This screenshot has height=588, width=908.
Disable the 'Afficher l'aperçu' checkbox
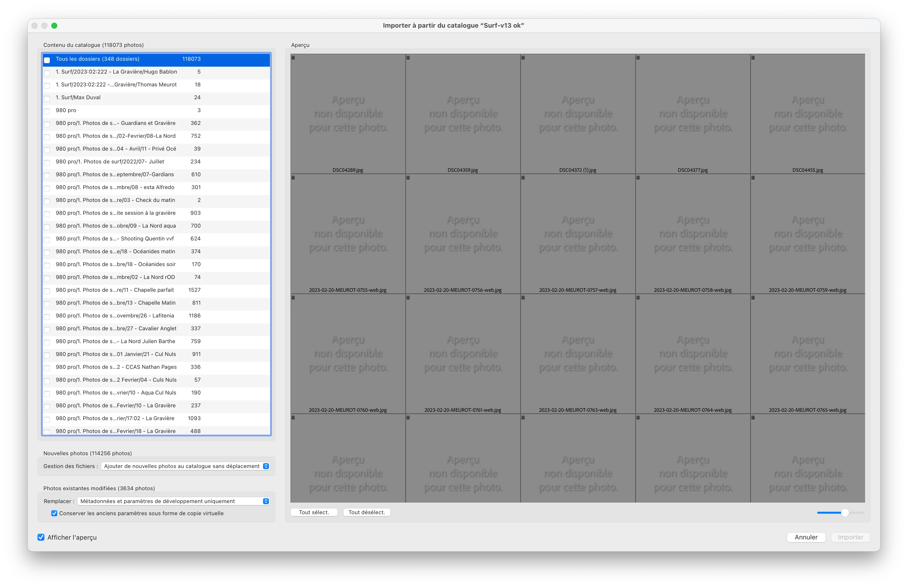[41, 537]
